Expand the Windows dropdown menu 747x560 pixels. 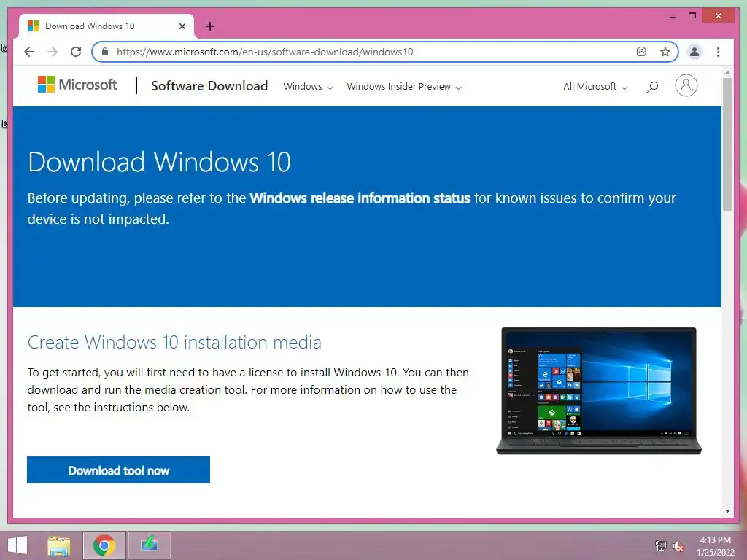point(309,87)
